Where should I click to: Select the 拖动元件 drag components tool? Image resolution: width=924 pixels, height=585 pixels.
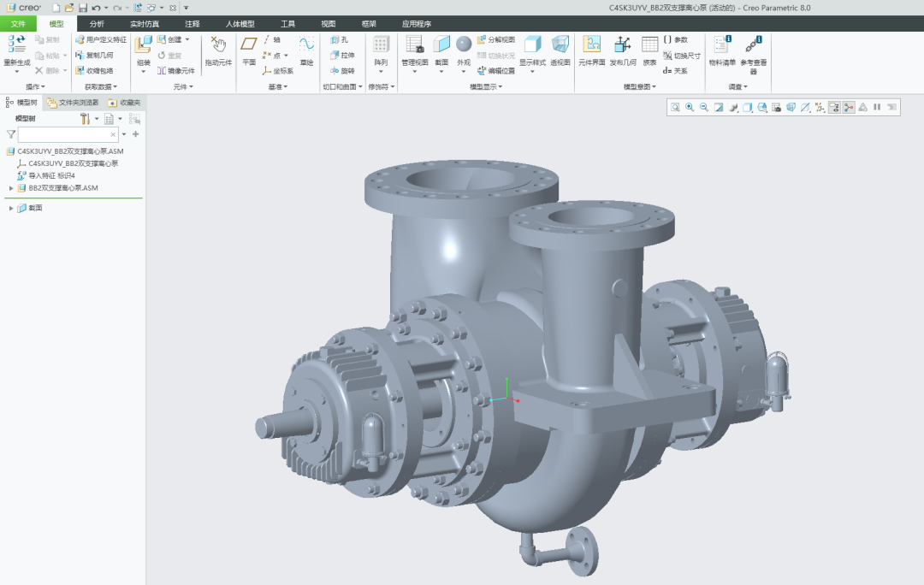pyautogui.click(x=218, y=47)
